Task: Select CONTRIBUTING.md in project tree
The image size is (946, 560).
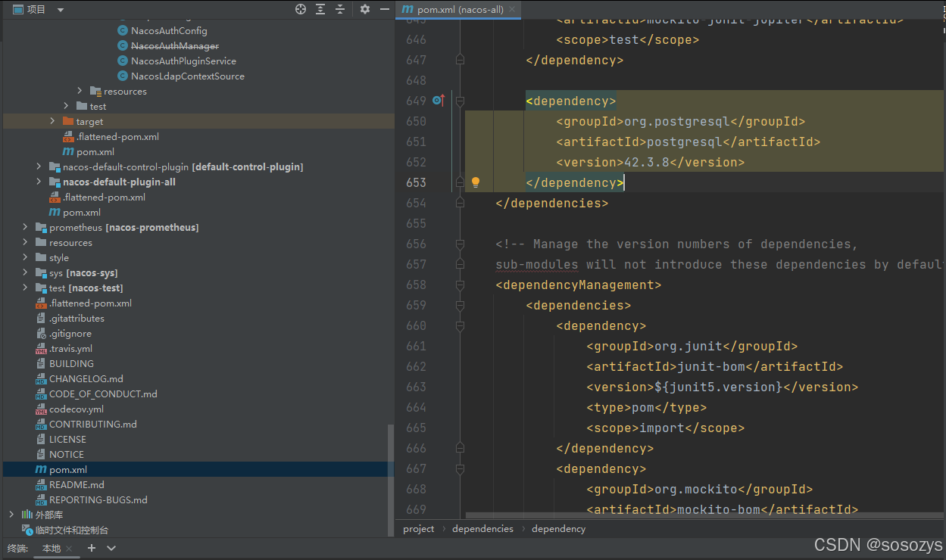Action: coord(93,424)
